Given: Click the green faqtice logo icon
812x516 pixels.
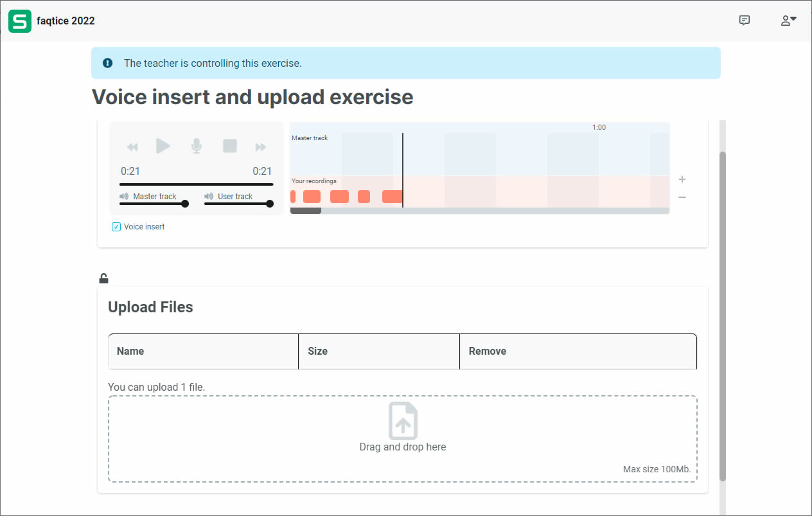Looking at the screenshot, I should (20, 21).
